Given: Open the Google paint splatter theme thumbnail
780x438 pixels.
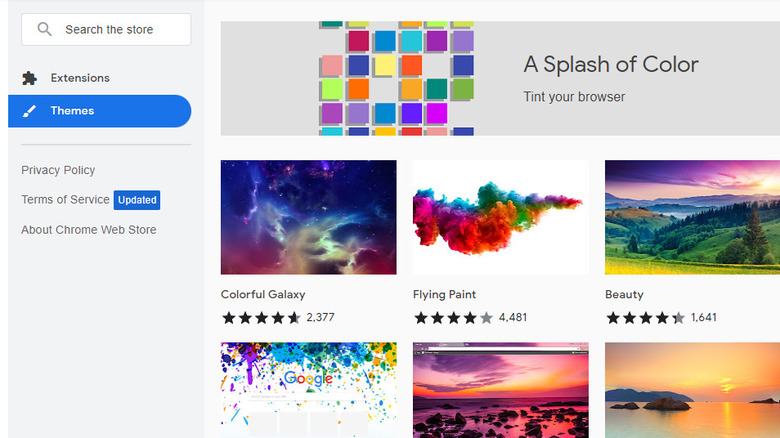Looking at the screenshot, I should tap(308, 390).
